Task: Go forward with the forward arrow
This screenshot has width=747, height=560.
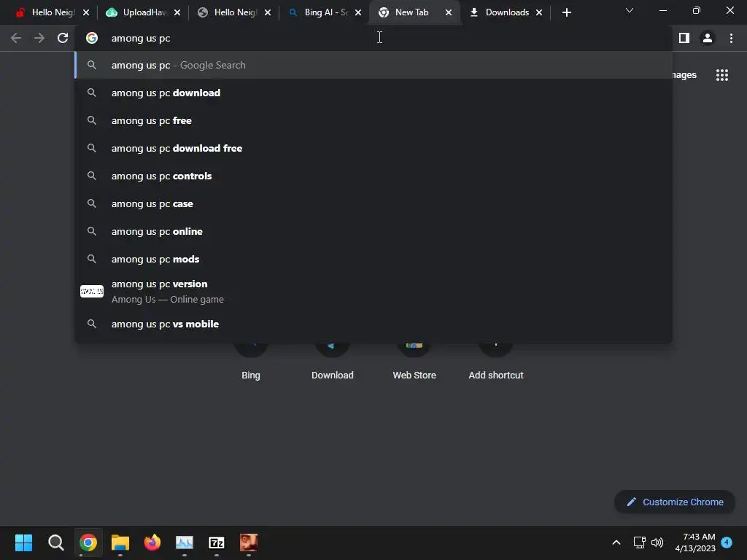Action: click(x=39, y=38)
